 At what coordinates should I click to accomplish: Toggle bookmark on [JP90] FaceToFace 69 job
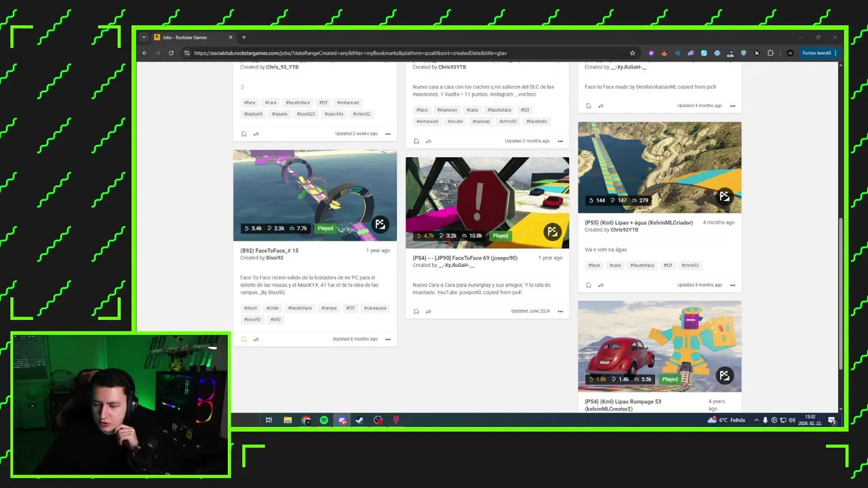click(x=416, y=311)
